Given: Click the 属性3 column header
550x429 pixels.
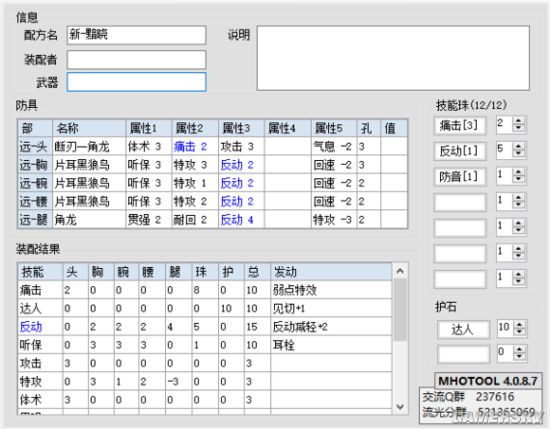Looking at the screenshot, I should point(241,128).
